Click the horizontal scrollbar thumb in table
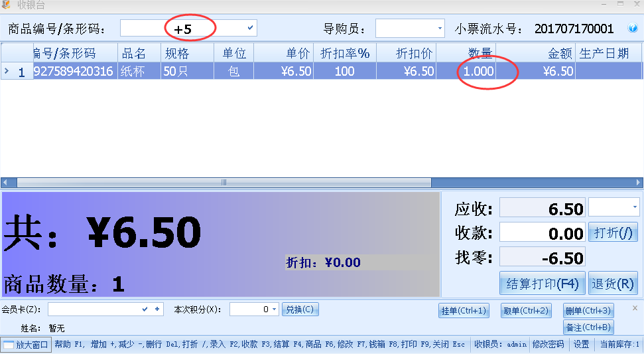This screenshot has width=644, height=354. pyautogui.click(x=224, y=182)
